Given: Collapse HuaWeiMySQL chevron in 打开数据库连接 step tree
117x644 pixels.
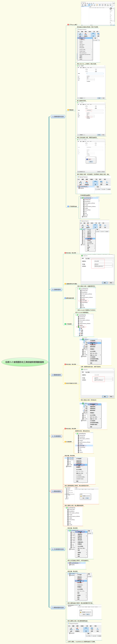Looking at the screenshot, I should [81, 198].
